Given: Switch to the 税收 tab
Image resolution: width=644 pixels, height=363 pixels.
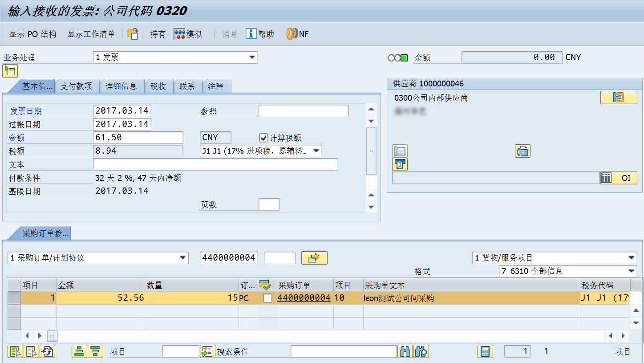Looking at the screenshot, I should [x=159, y=86].
